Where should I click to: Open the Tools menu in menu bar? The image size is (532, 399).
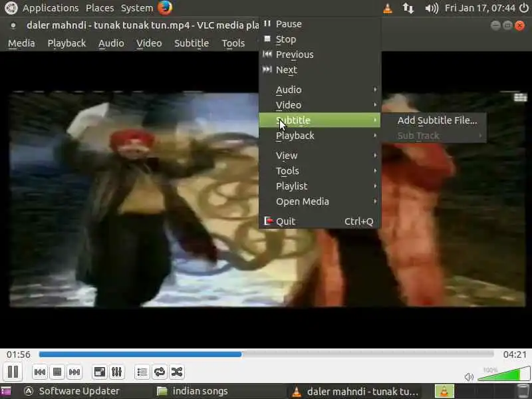point(233,43)
